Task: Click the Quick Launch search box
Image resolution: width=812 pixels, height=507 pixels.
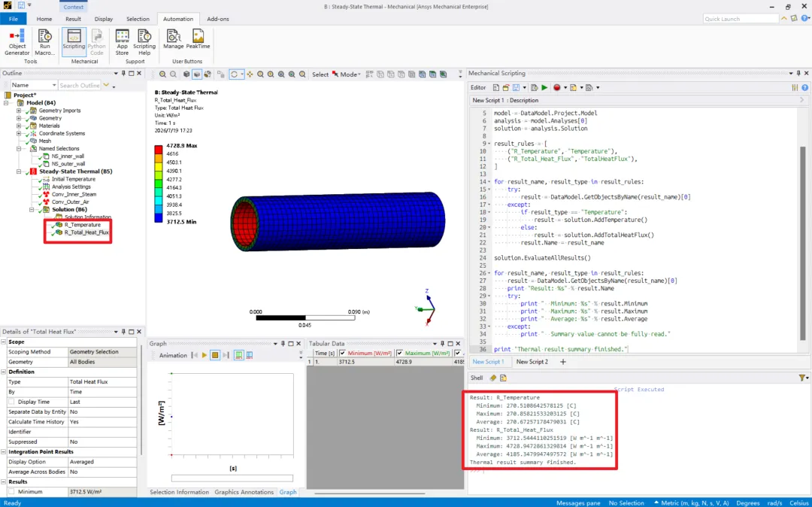Action: [741, 19]
